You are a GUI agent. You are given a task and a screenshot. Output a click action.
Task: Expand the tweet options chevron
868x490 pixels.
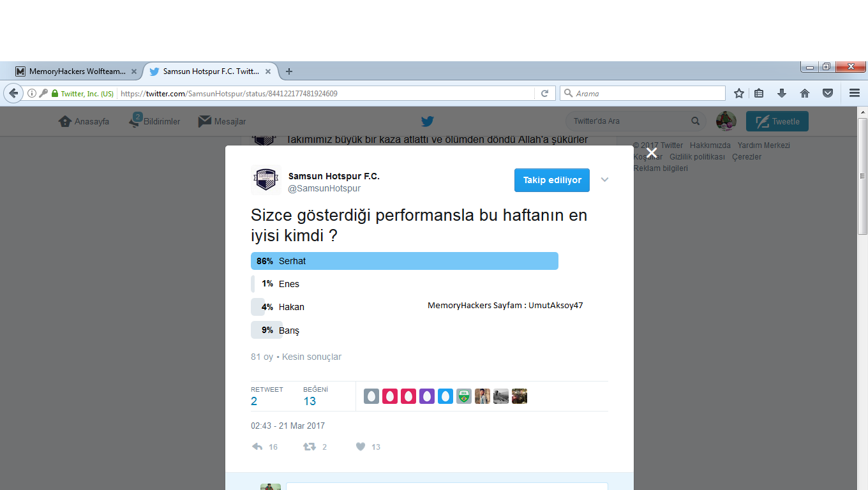point(605,180)
